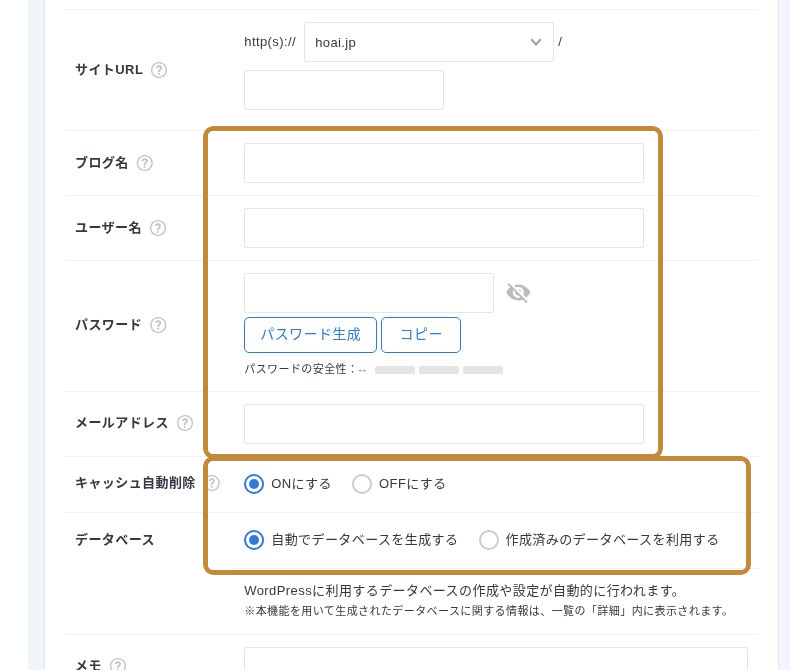Focus the ブログ名 input field
The width and height of the screenshot is (790, 670).
coord(444,163)
